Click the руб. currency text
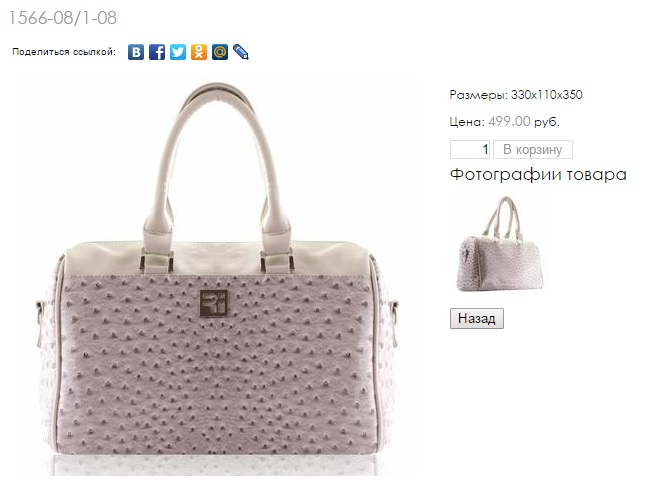 547,122
